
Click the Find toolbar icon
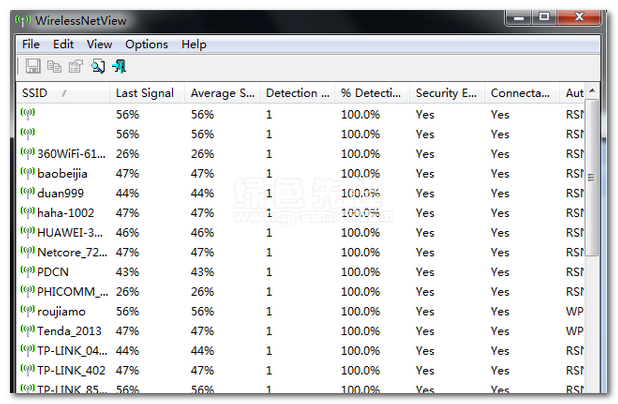coord(98,66)
